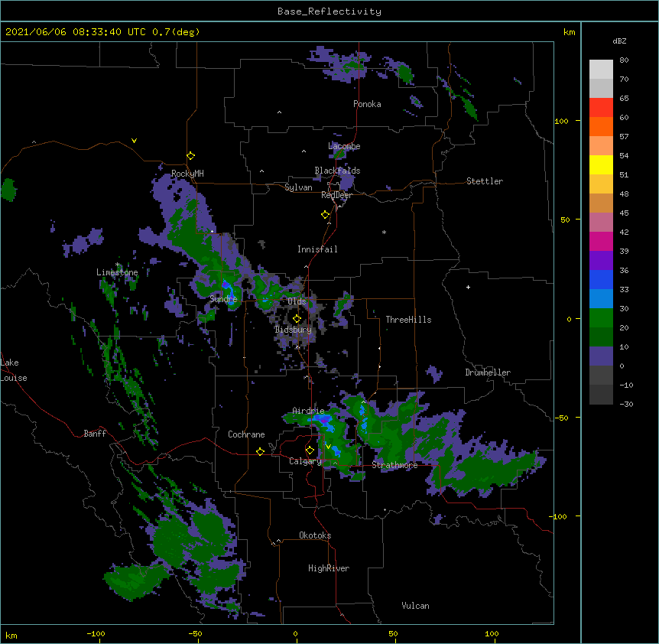Image resolution: width=659 pixels, height=644 pixels.
Task: Pick the orange 60-57 dBZ legend swatch
Action: click(601, 126)
